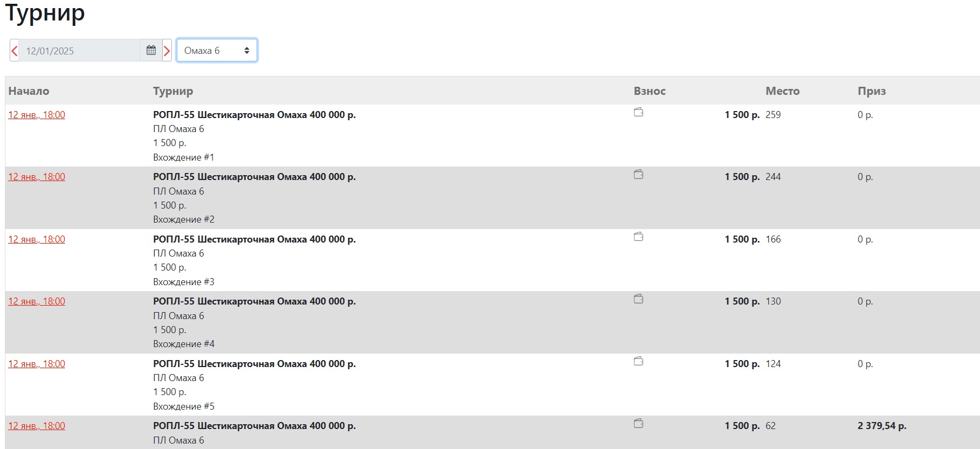
Task: Click the Приз column header
Action: 872,91
